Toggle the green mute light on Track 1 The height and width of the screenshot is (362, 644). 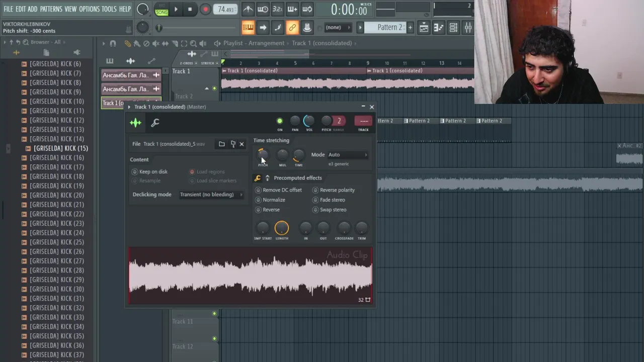(214, 88)
